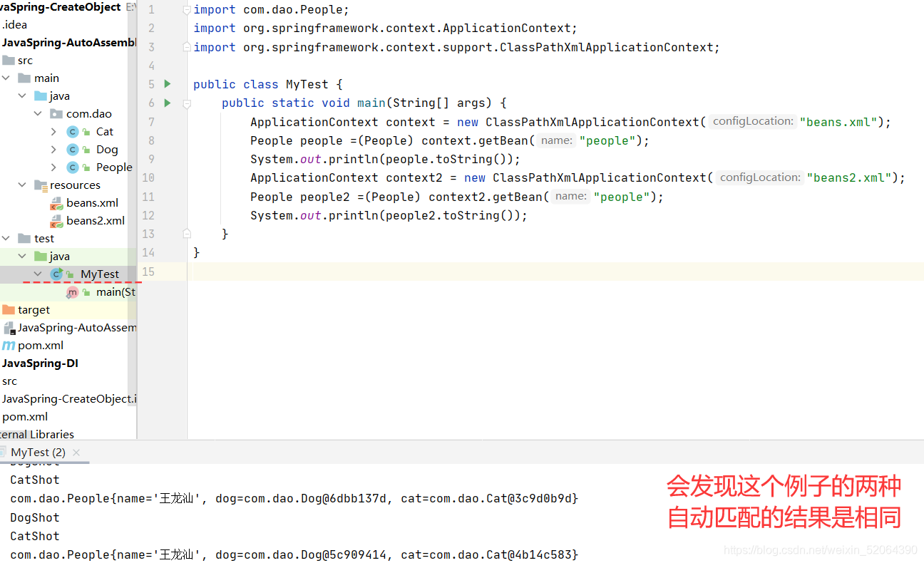The height and width of the screenshot is (563, 924).
Task: Click the Dog class icon in project tree
Action: (x=72, y=149)
